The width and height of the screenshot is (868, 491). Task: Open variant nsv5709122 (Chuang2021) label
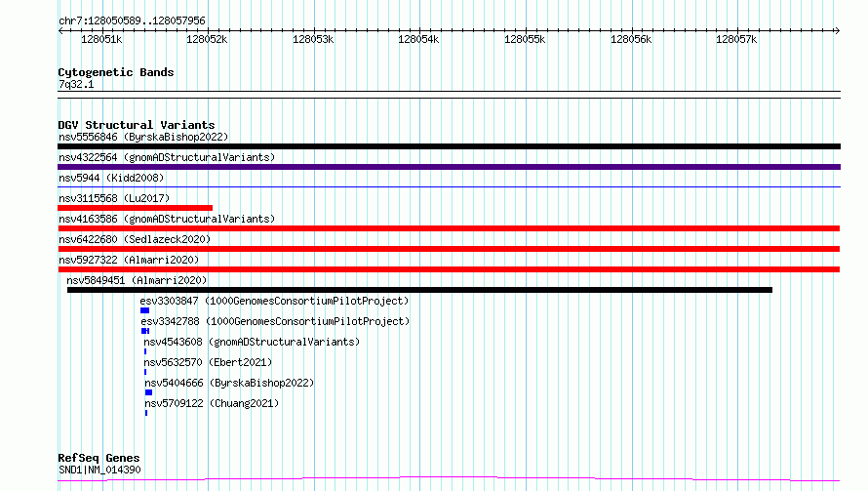212,403
